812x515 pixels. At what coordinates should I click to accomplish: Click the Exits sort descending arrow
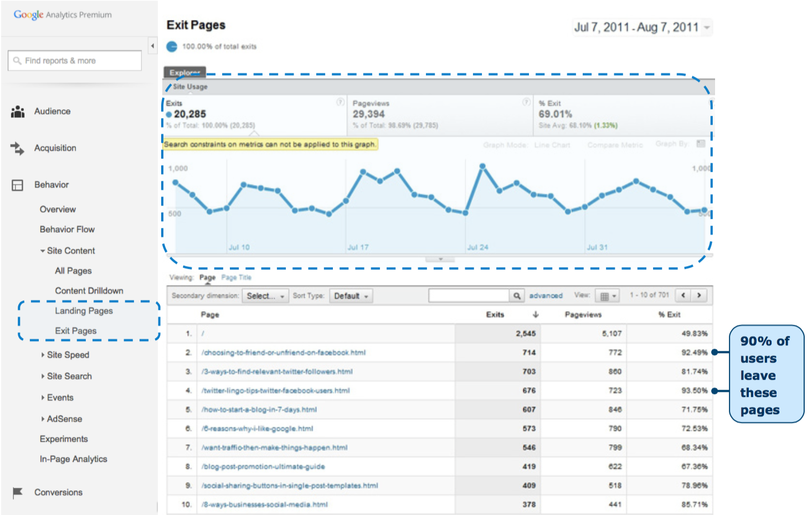pyautogui.click(x=536, y=314)
